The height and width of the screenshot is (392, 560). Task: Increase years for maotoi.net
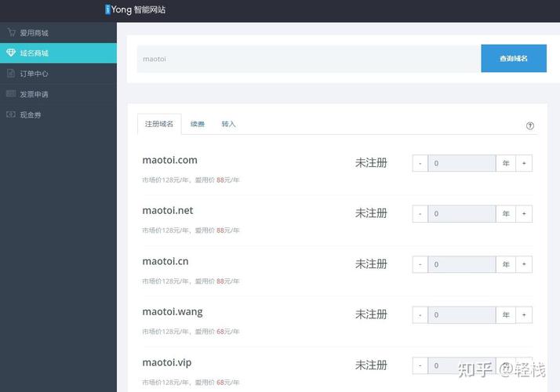tap(524, 214)
